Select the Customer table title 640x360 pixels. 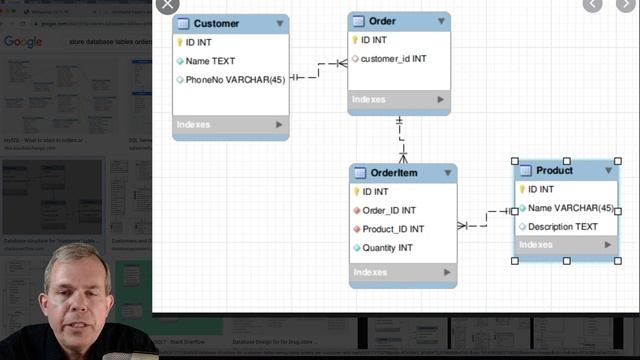click(x=216, y=24)
